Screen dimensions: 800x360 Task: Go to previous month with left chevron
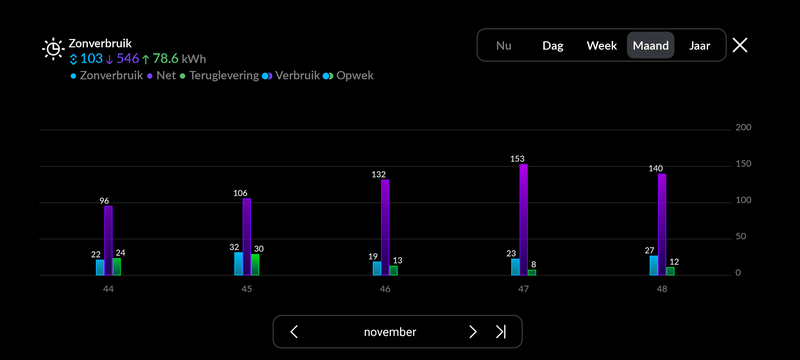click(x=294, y=332)
